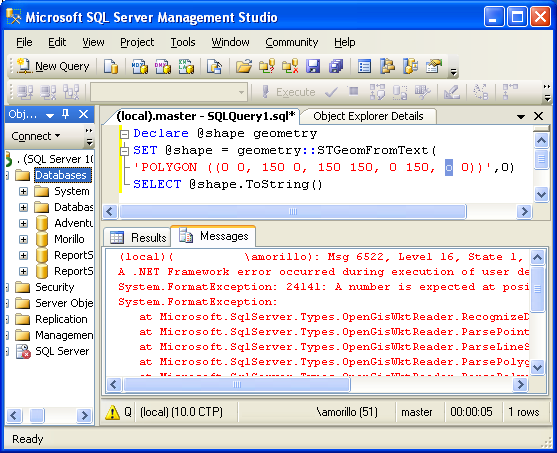
Task: Switch to Object Explorer Details tab
Action: point(368,116)
